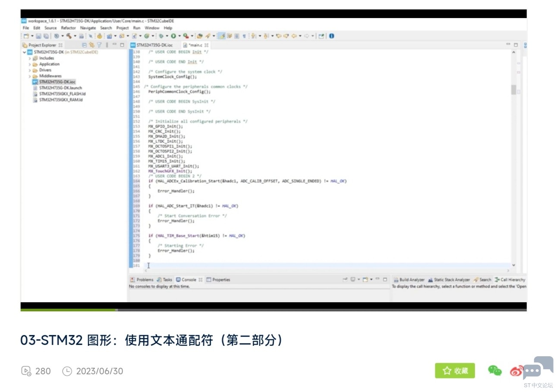Open the Problems tab
The width and height of the screenshot is (557, 392).
142,280
